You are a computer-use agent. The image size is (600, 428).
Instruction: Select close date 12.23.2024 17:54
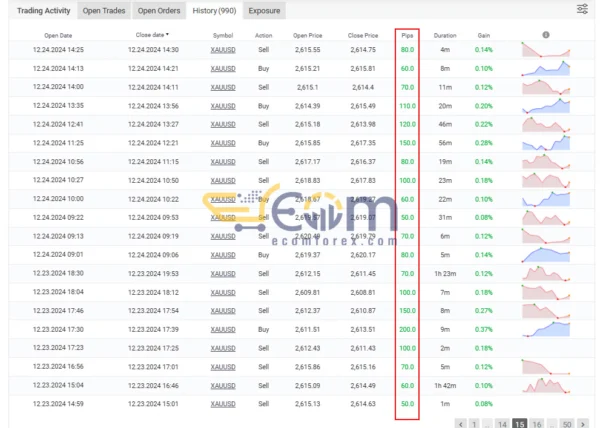tap(153, 311)
